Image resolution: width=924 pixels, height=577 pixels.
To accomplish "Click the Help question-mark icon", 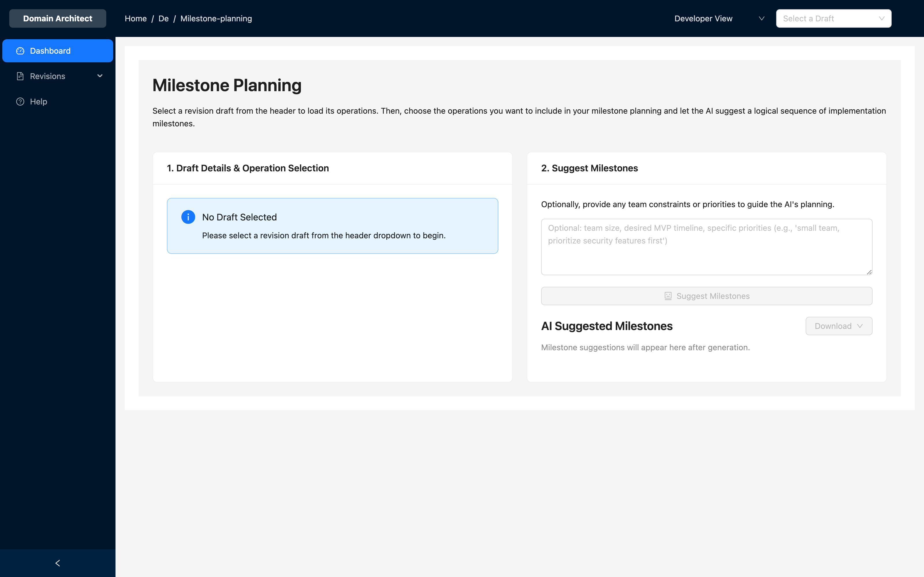I will pyautogui.click(x=20, y=102).
